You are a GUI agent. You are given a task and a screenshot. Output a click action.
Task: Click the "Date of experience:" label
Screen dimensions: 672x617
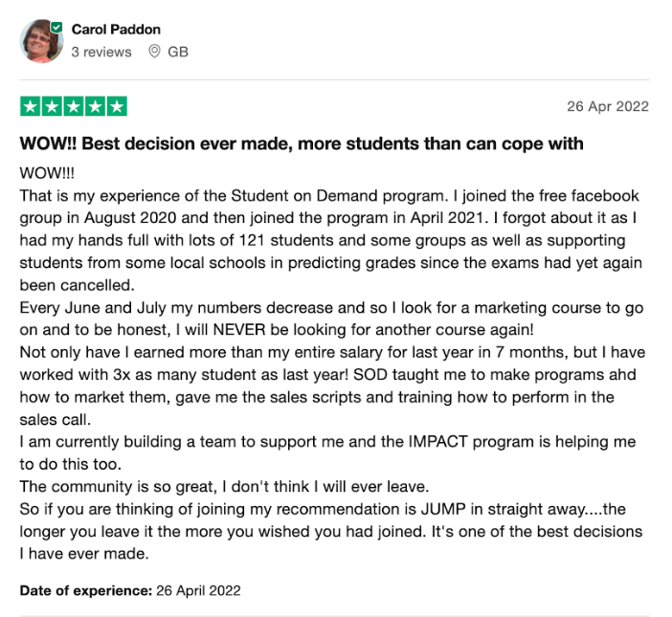pos(85,590)
